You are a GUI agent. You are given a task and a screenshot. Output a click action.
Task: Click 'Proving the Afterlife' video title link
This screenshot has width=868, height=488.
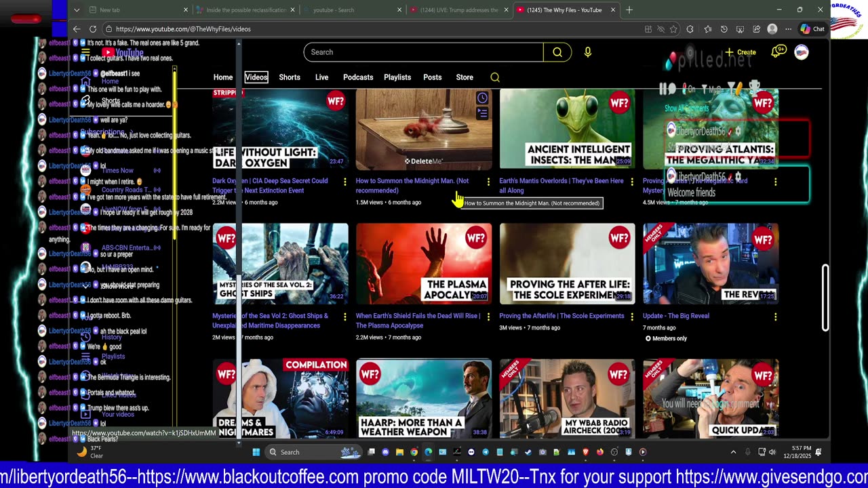(x=561, y=316)
